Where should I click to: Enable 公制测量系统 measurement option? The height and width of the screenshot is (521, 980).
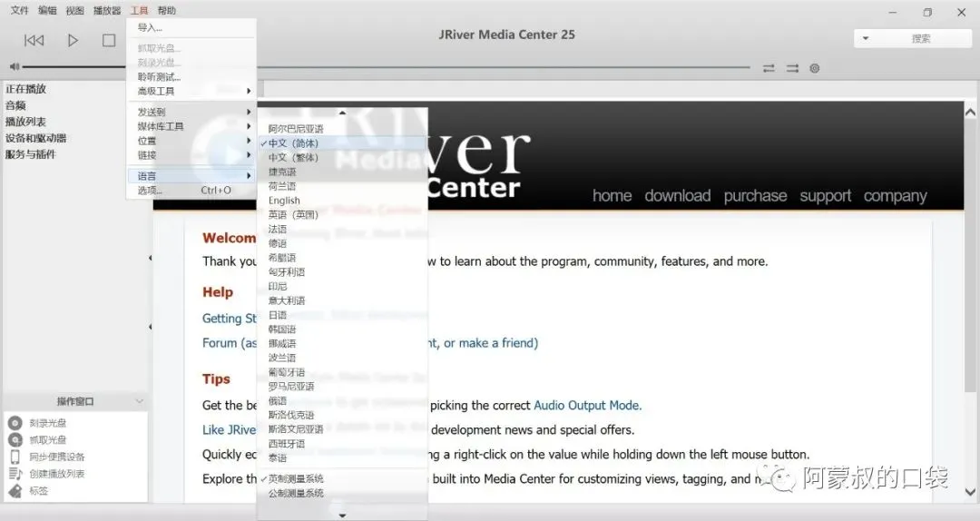click(x=342, y=493)
